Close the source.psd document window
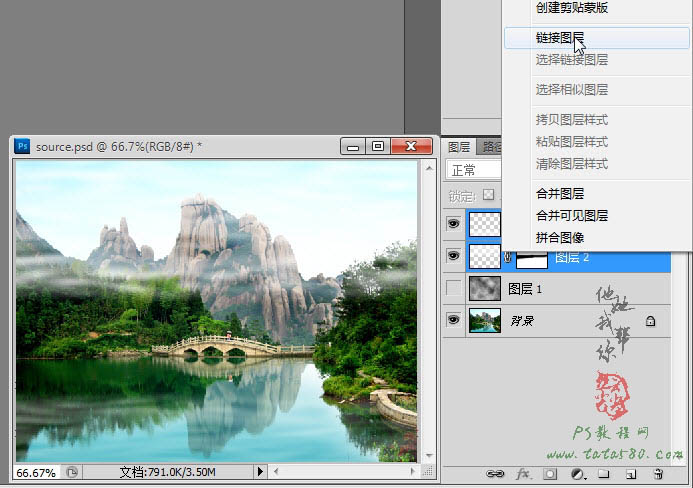Viewport: 693px width, 488px height. (411, 146)
